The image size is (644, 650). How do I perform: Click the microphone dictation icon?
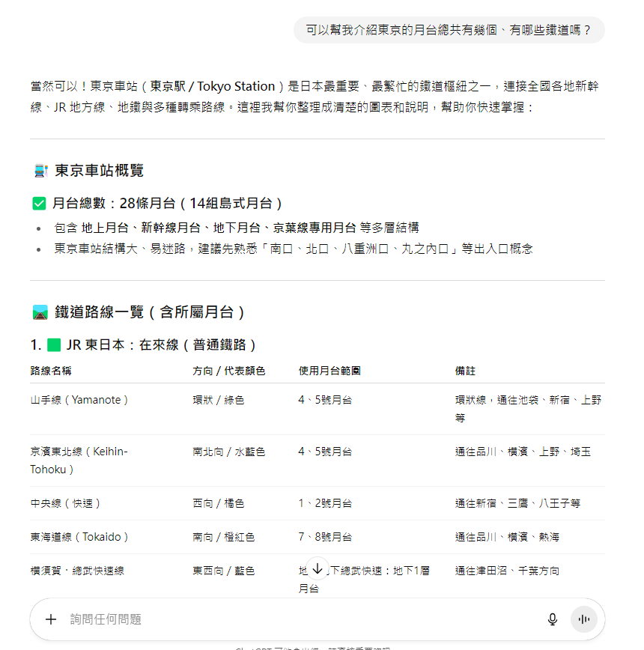pos(553,619)
